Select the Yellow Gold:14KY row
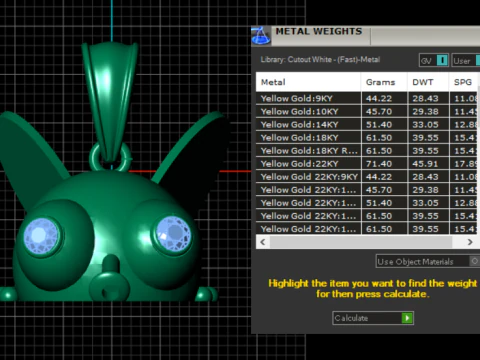The image size is (480, 360). pyautogui.click(x=367, y=124)
